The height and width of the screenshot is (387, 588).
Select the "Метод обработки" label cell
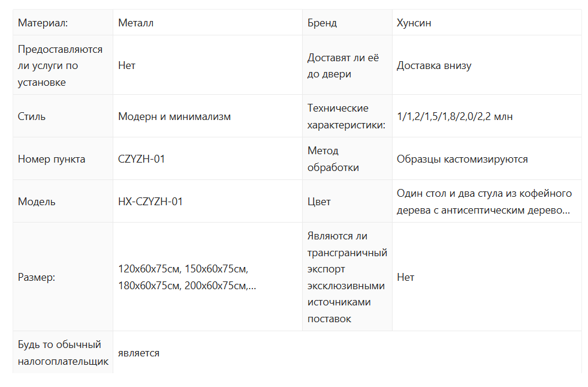pos(333,159)
